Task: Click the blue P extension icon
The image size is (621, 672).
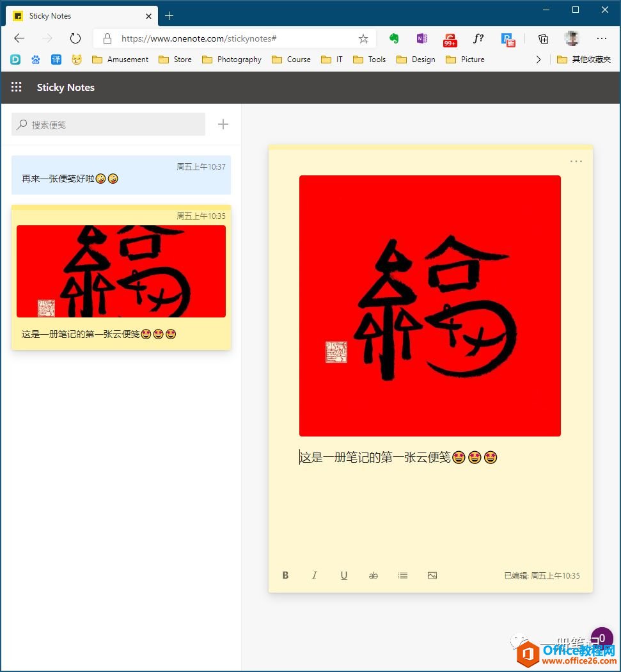Action: click(508, 40)
